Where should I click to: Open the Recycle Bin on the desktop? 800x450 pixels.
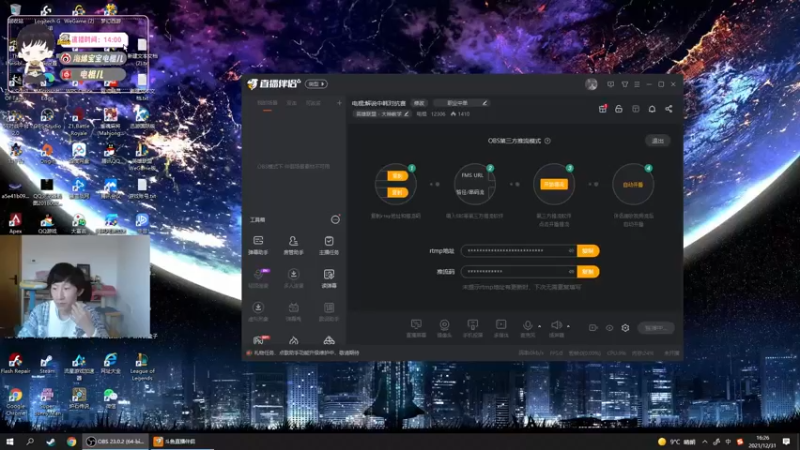[x=15, y=11]
